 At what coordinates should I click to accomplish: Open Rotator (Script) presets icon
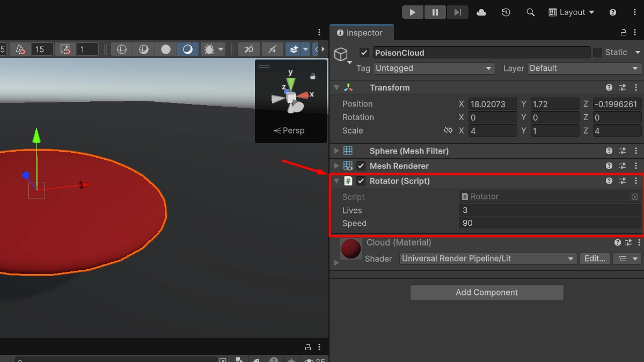coord(623,181)
